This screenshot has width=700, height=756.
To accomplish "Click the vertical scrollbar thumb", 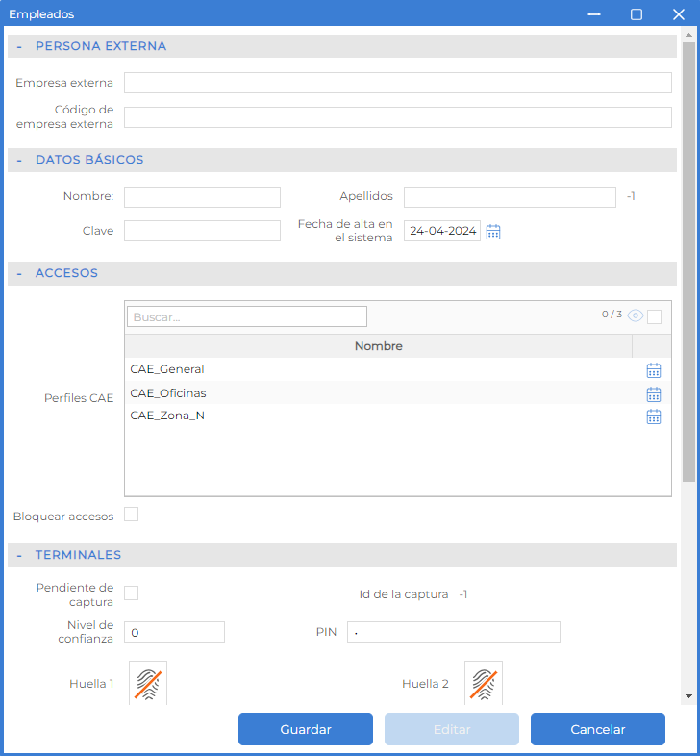I will pos(688,262).
